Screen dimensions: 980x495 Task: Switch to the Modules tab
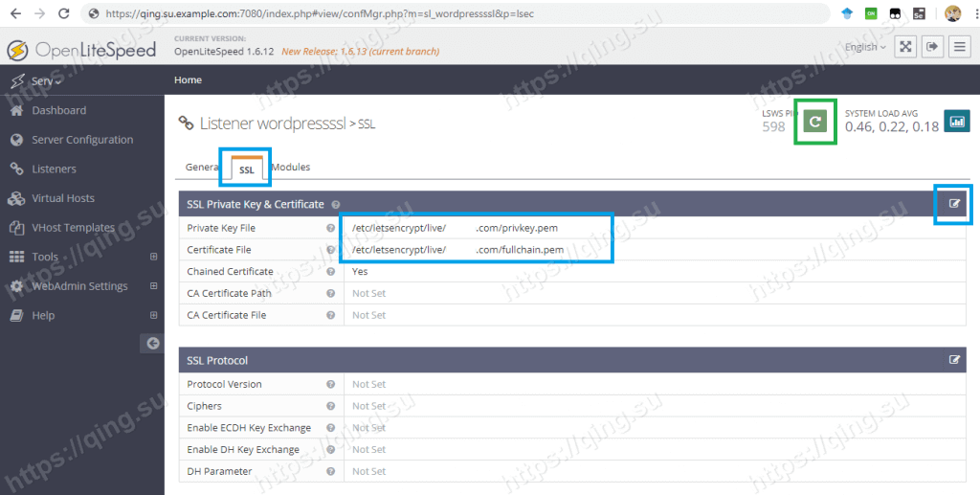tap(291, 167)
